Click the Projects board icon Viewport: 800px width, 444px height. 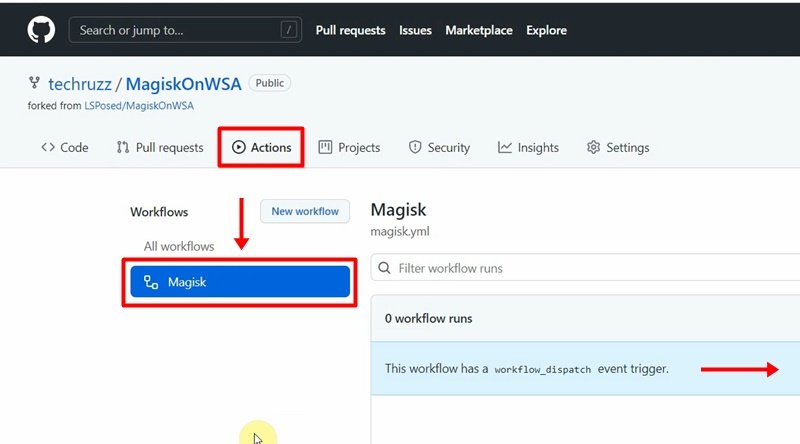pyautogui.click(x=325, y=147)
